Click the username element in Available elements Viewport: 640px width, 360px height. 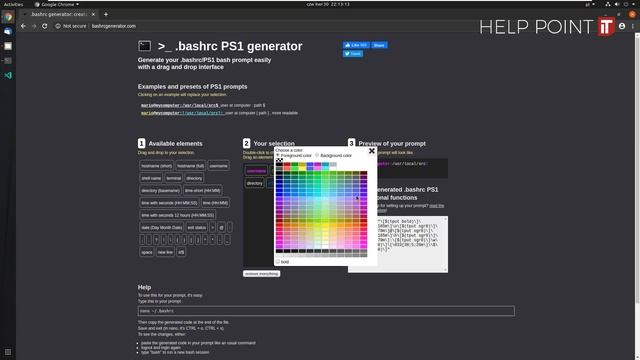click(218, 166)
